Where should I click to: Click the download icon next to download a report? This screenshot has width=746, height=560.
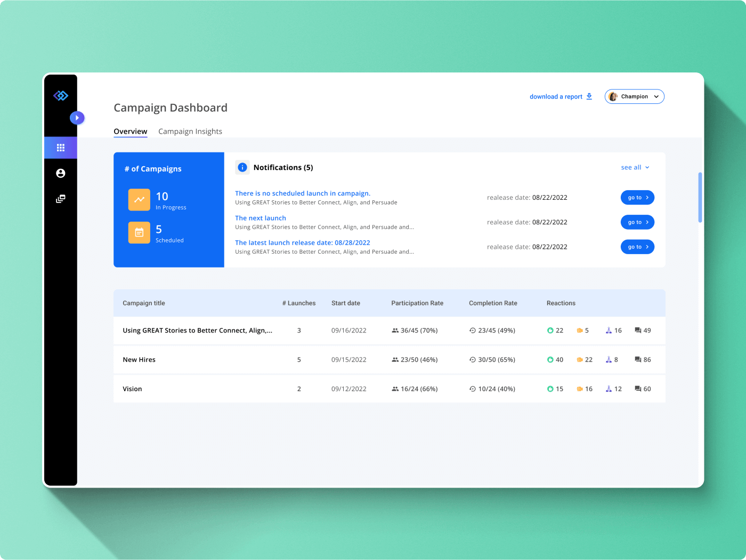point(589,96)
